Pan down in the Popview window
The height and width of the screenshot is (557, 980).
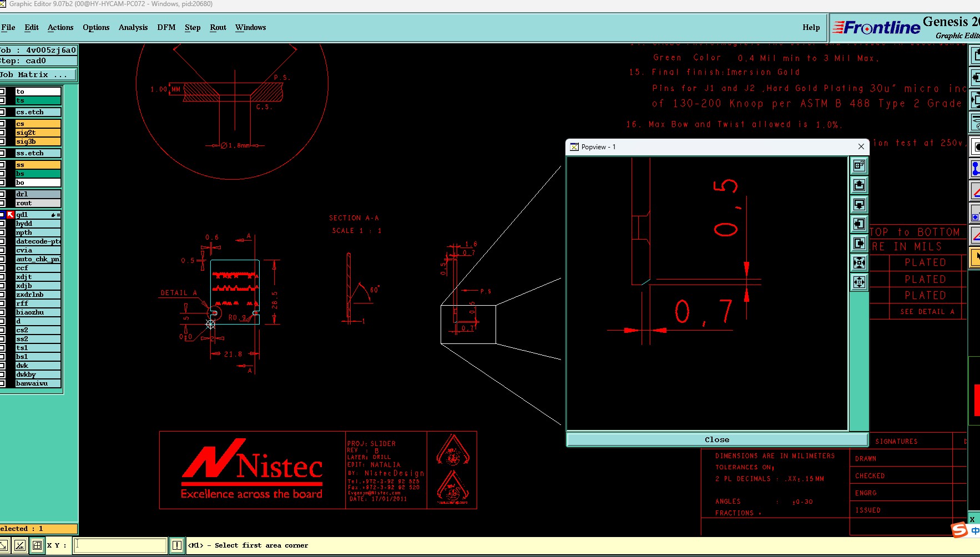(859, 204)
